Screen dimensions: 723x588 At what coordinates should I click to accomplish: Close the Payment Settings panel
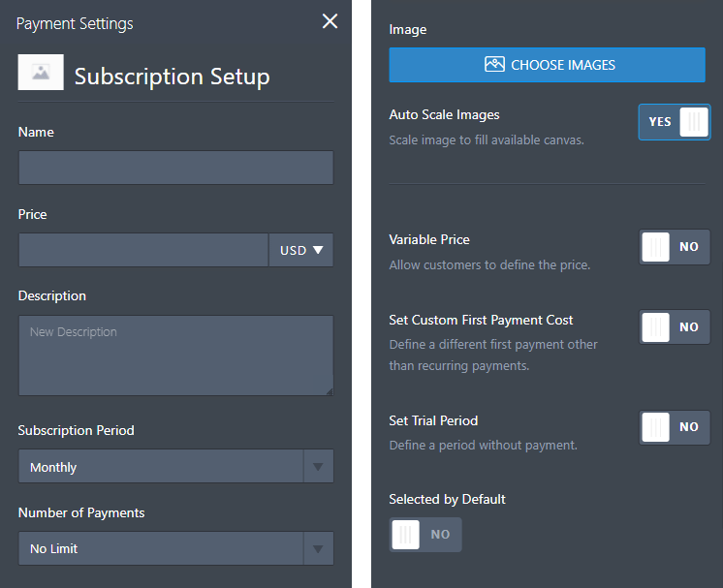(330, 21)
